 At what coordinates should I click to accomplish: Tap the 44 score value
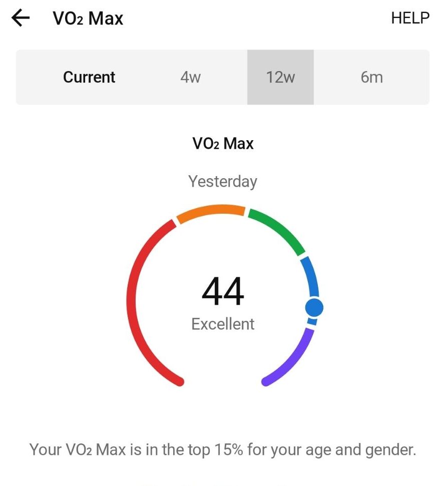coord(223,292)
